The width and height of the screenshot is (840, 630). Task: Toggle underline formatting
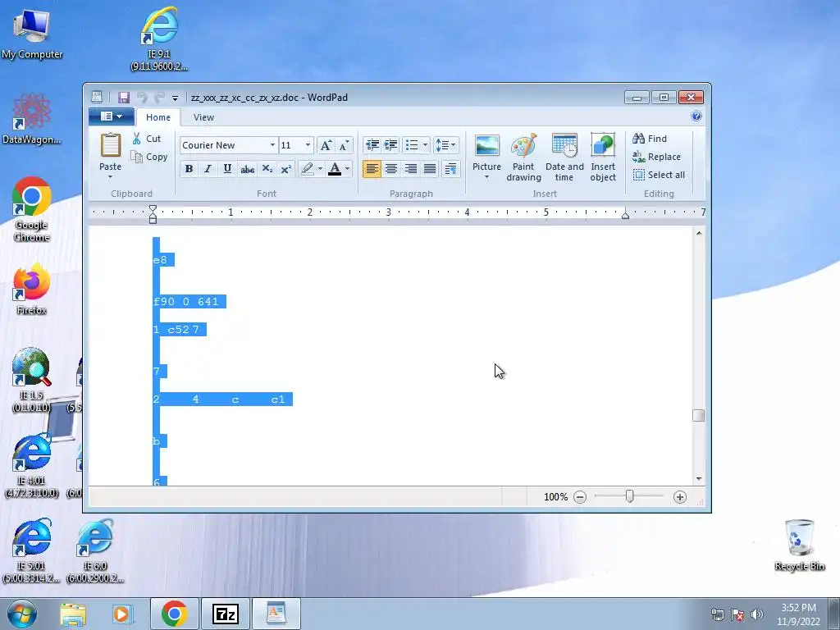pyautogui.click(x=227, y=169)
